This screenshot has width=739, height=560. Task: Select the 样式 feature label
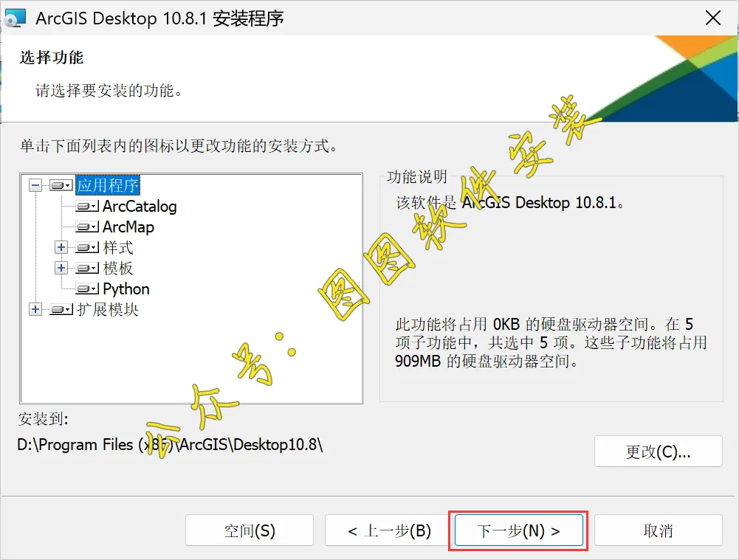118,247
